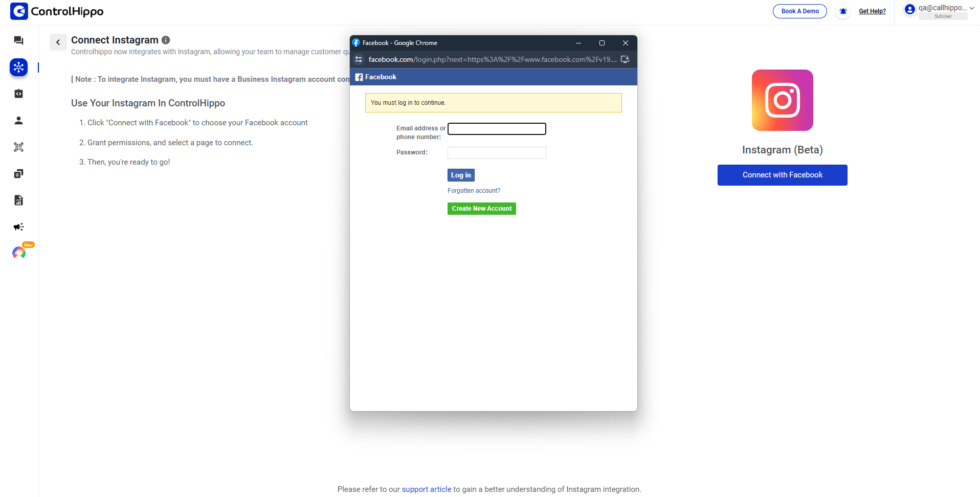
Task: Open the integrations hub sidebar icon
Action: pos(18,67)
